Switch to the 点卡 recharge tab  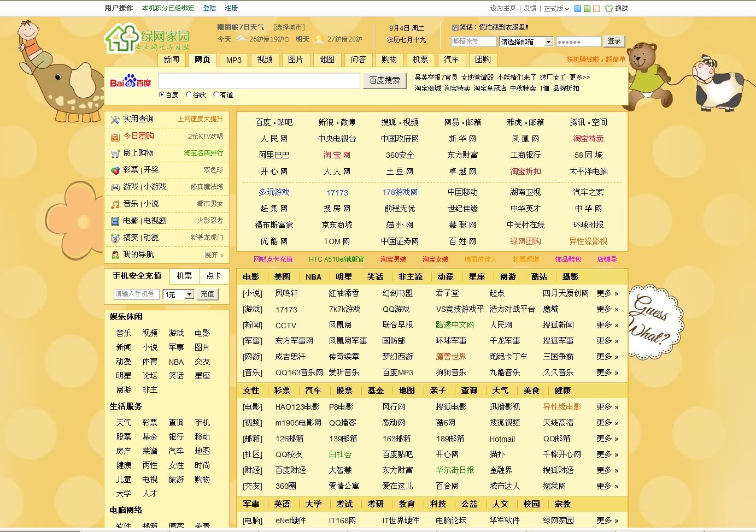click(x=214, y=276)
